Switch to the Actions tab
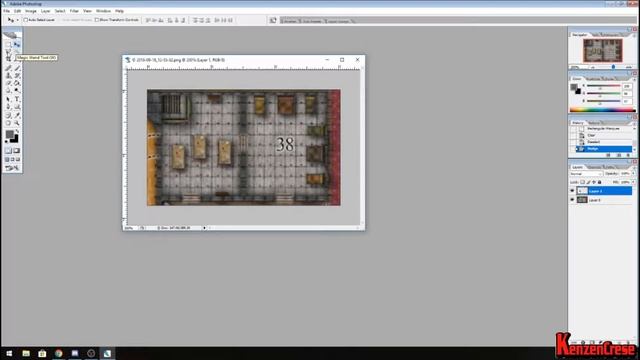The width and height of the screenshot is (640, 360). click(x=594, y=122)
